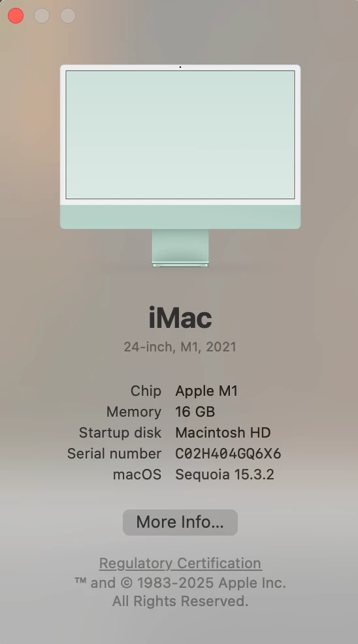Select the serial number C02H404GQ6X6
This screenshot has height=644, width=358.
pyautogui.click(x=228, y=454)
